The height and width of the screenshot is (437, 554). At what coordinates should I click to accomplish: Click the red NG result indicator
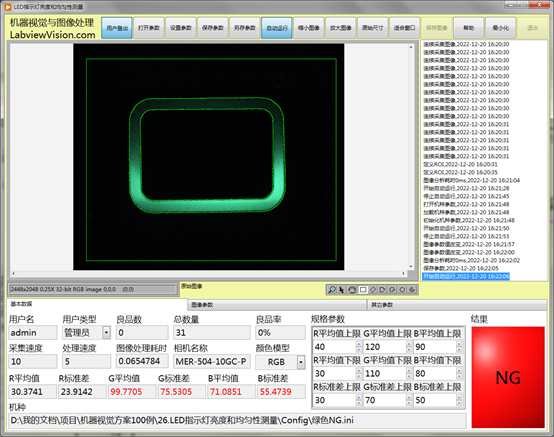pyautogui.click(x=508, y=377)
